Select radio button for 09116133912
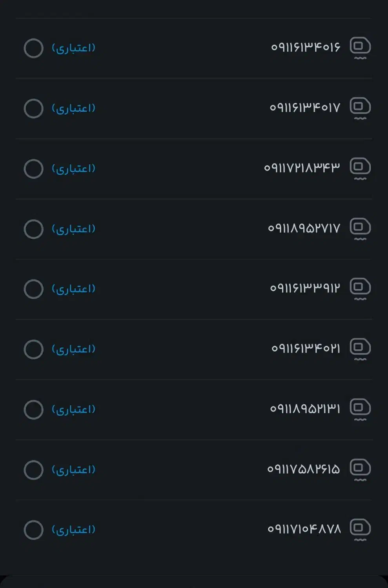 click(x=33, y=289)
